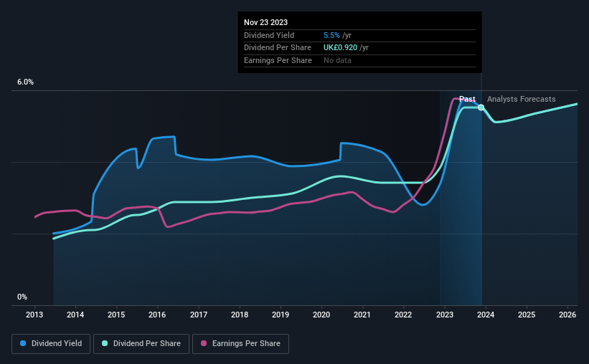Screen dimensions: 589x364
Task: Click the Nov 23 2023 tooltip date
Action: (x=266, y=22)
